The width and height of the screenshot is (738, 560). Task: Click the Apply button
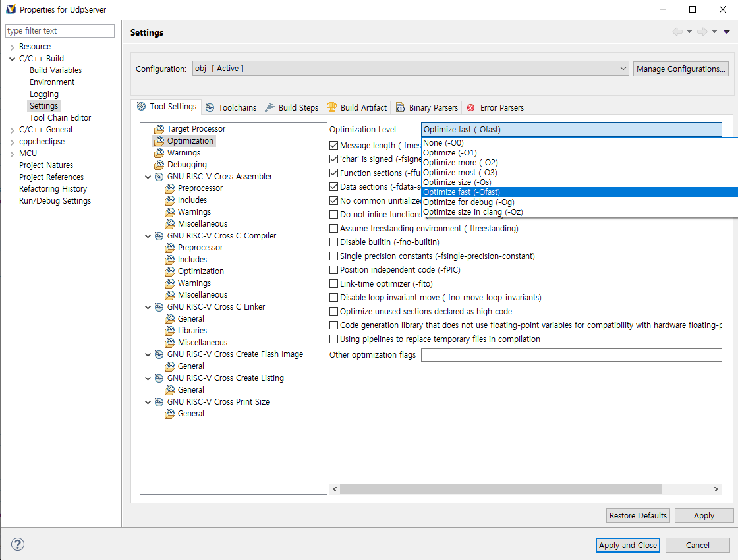[x=704, y=515]
